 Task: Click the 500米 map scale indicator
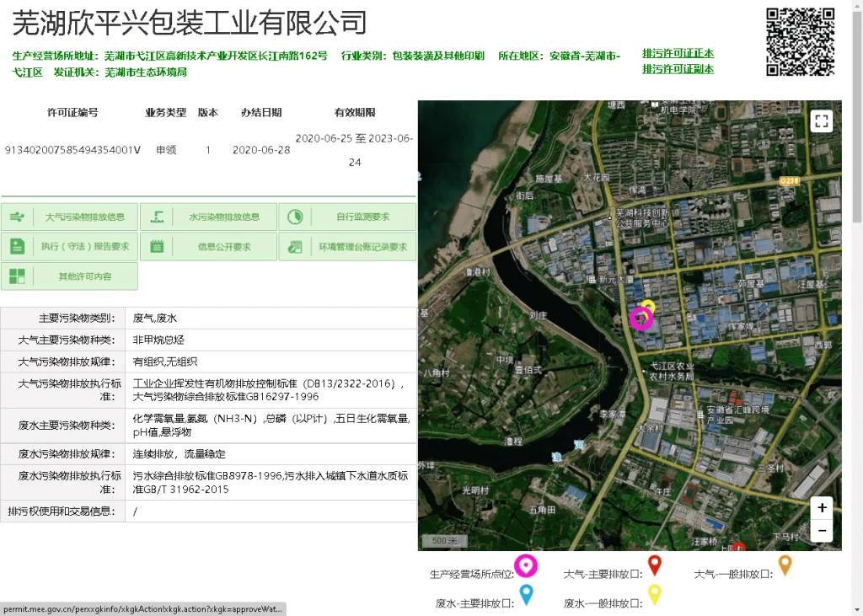coord(444,541)
